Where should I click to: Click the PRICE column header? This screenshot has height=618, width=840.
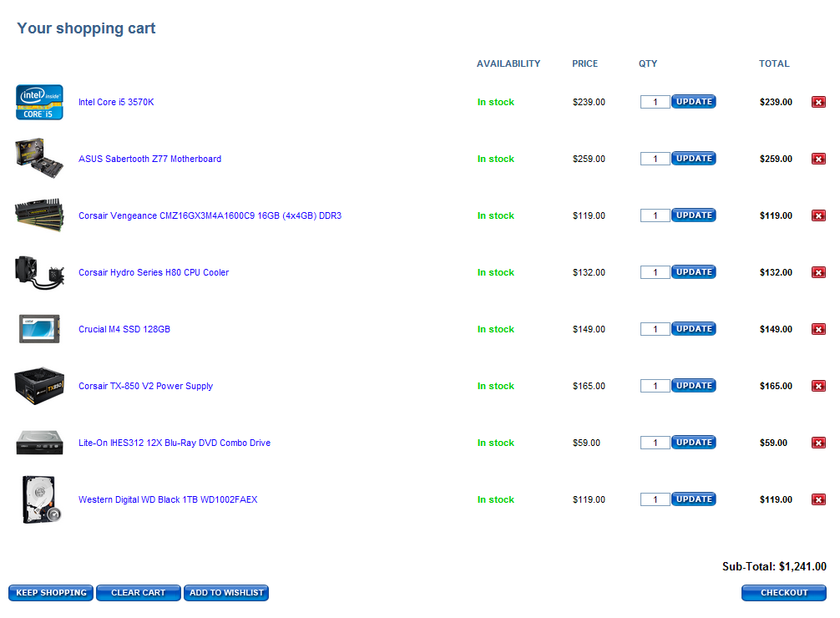click(x=584, y=63)
